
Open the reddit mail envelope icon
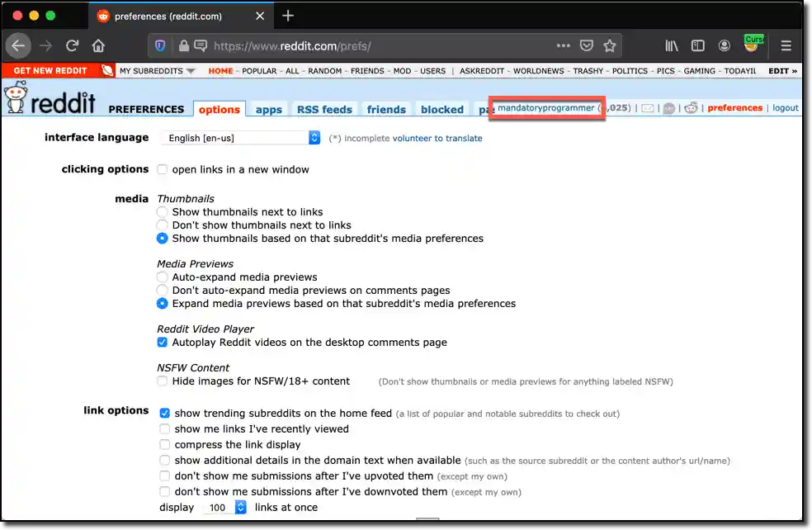[647, 108]
